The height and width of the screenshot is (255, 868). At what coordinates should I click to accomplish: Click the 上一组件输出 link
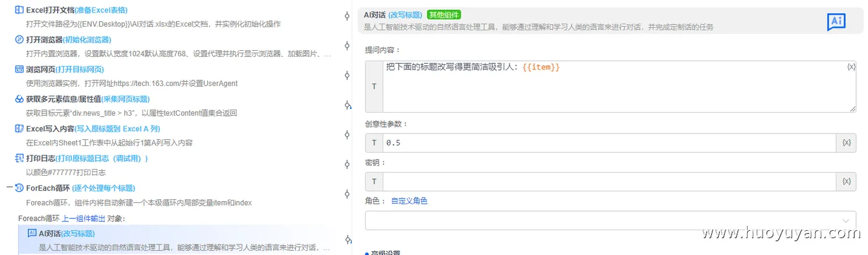pos(84,218)
